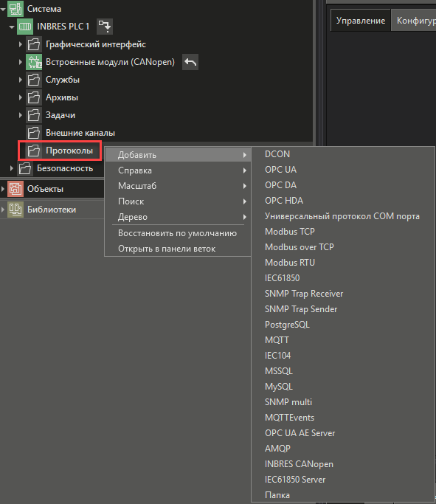Collapse the Система tree node

3,9
